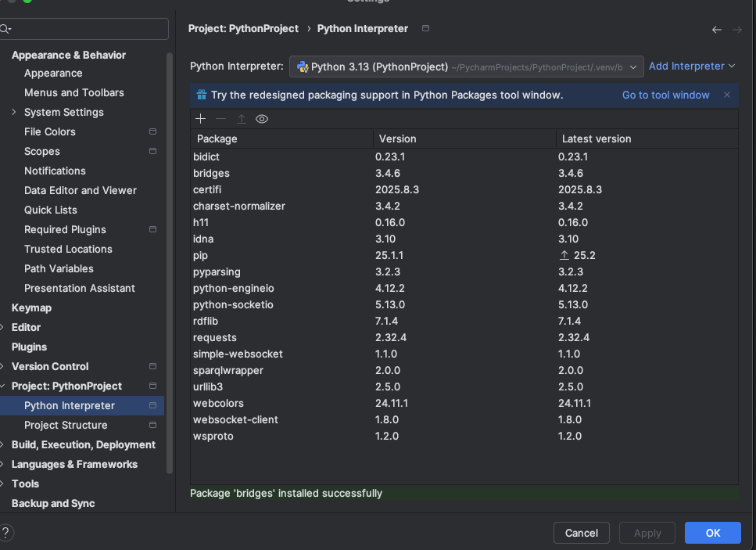Open Data Editor and Viewer settings
The image size is (756, 550).
coord(81,190)
